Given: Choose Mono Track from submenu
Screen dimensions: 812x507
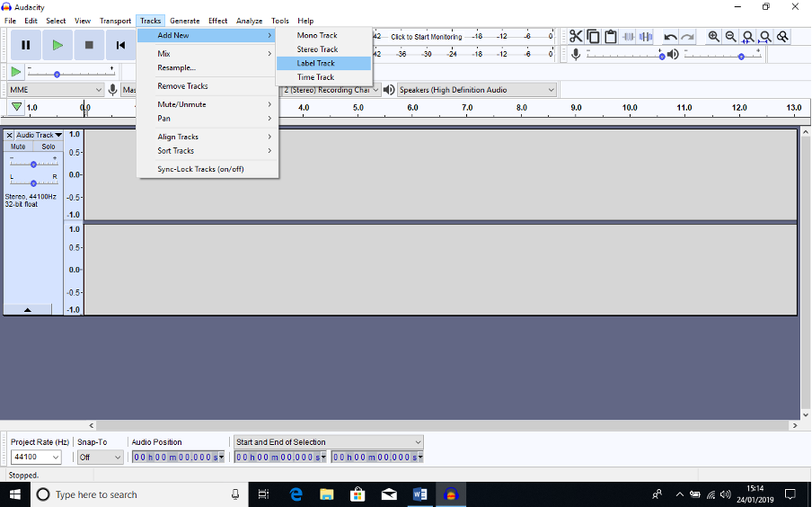Looking at the screenshot, I should (323, 35).
